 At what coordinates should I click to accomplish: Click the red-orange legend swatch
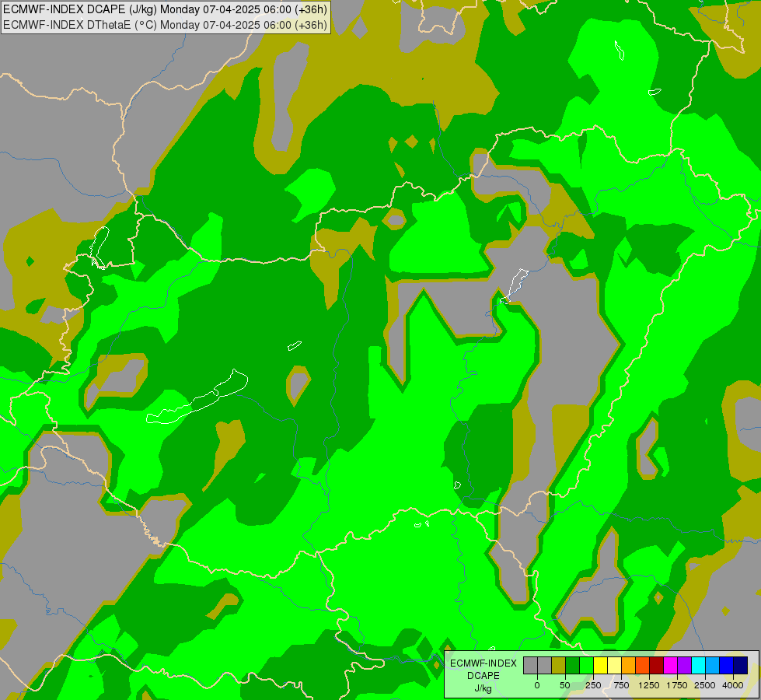coord(643,665)
